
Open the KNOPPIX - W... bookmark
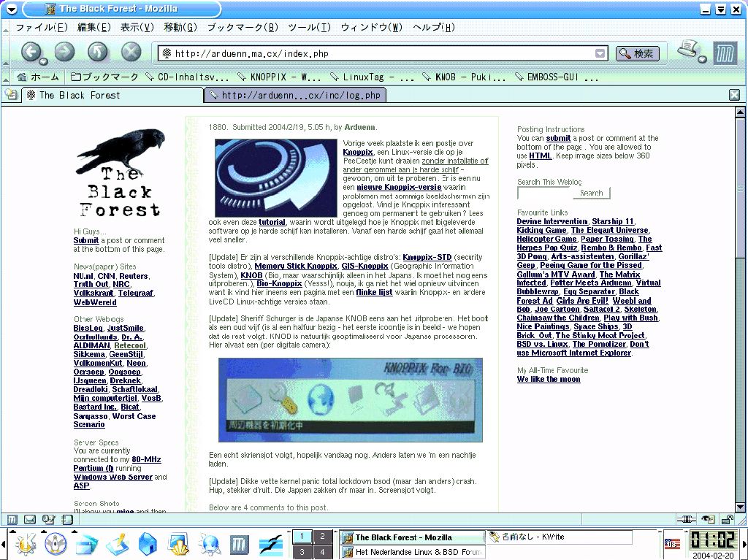pos(280,77)
